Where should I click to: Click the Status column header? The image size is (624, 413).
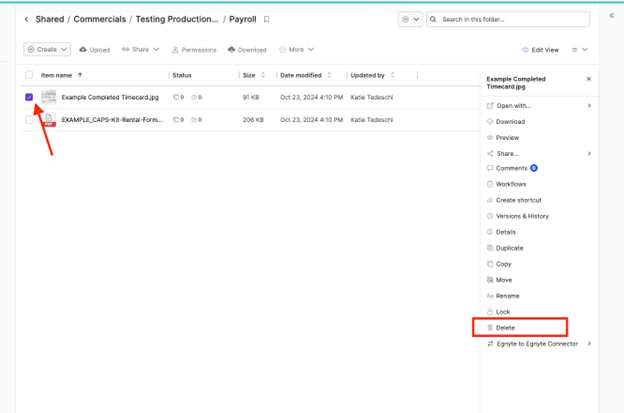tap(182, 75)
